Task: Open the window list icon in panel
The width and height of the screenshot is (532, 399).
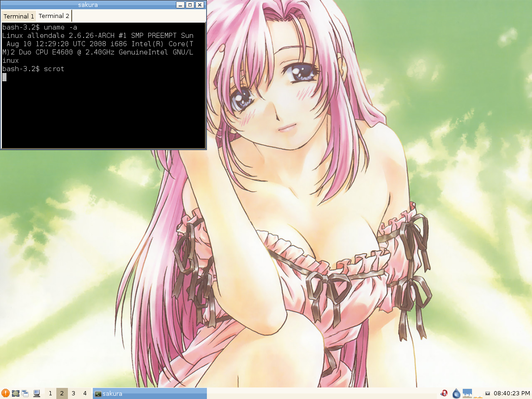Action: click(25, 393)
